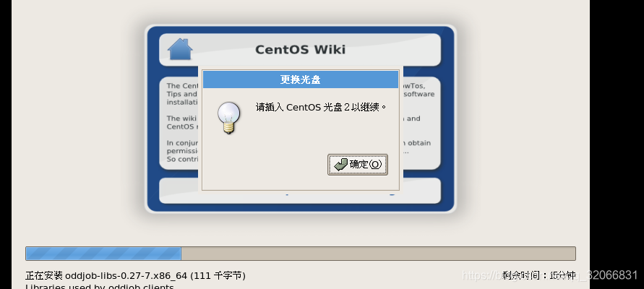644x289 pixels.
Task: Click the message 请插入 CentOS 光盘 2 以继续
Action: tap(321, 108)
